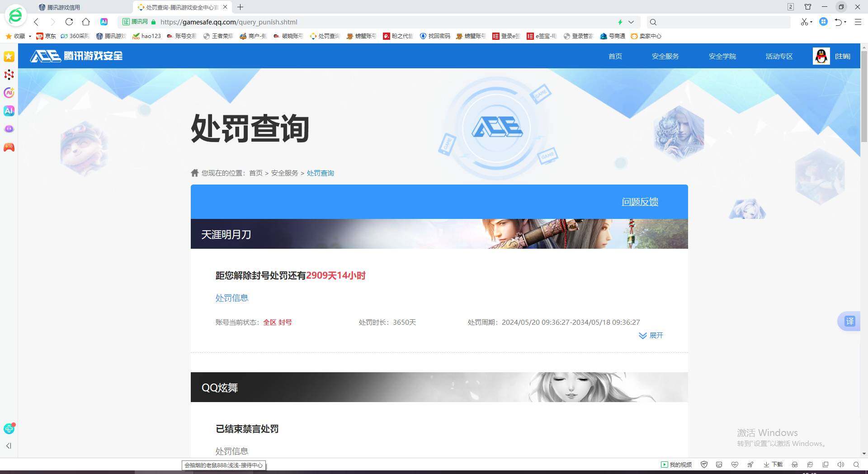Open the 下载 downloads button

[x=773, y=465]
